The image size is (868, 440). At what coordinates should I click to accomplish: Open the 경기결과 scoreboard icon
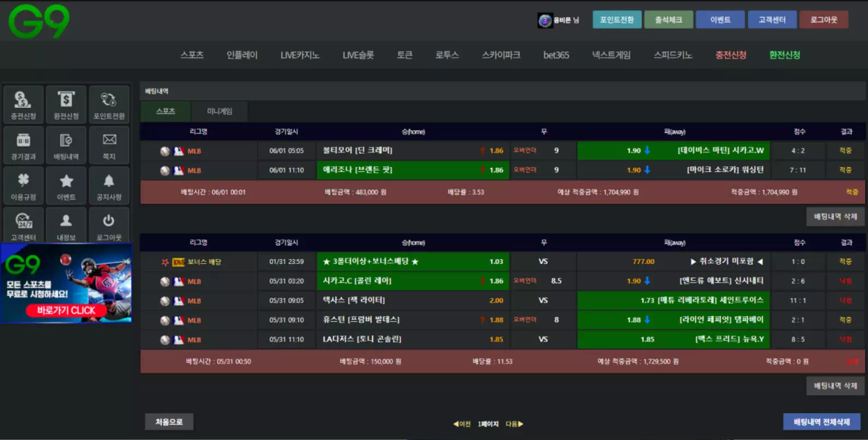[23, 145]
